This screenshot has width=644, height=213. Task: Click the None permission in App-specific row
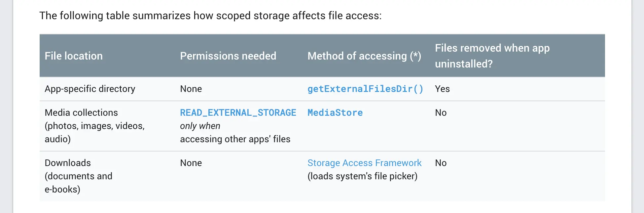(191, 89)
